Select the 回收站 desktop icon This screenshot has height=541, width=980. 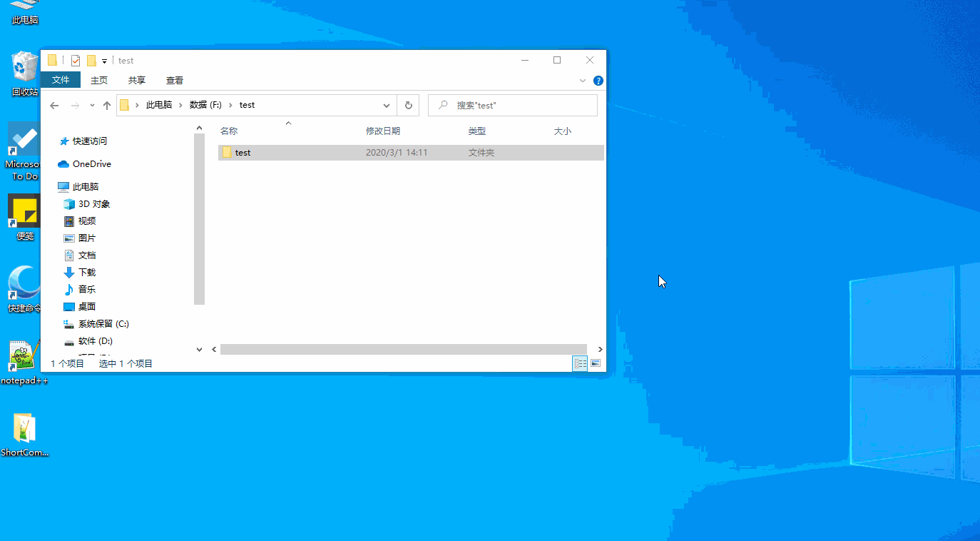point(25,74)
